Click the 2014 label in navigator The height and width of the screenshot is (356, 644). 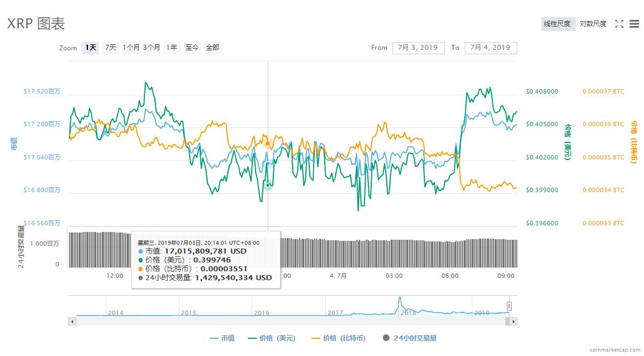(x=116, y=313)
